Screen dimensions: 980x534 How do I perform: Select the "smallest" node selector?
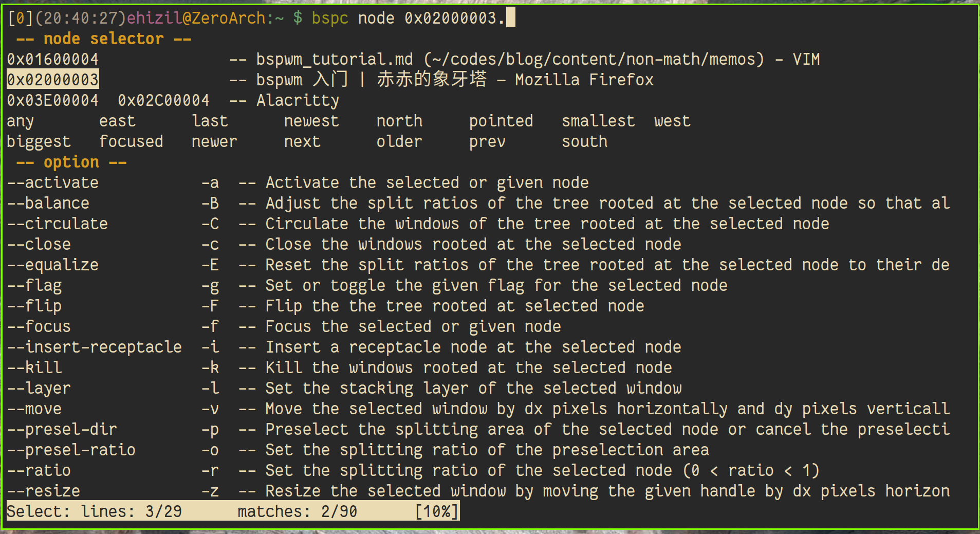pyautogui.click(x=598, y=121)
